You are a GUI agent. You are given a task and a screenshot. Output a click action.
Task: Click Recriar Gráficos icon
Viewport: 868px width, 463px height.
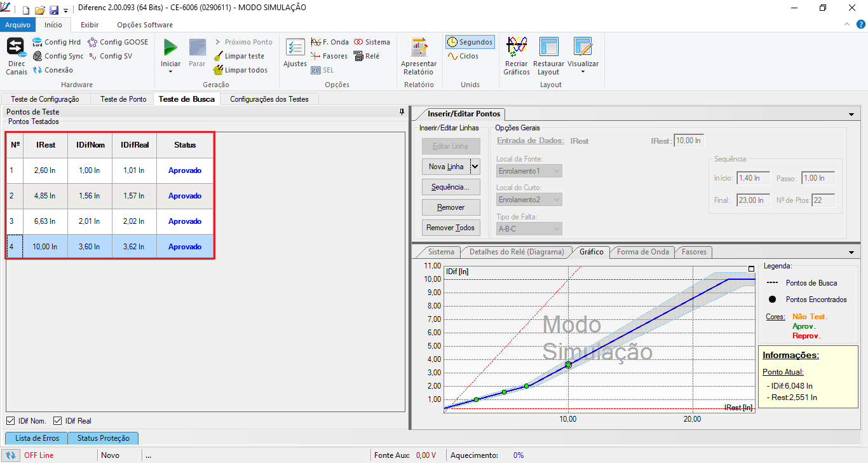[x=516, y=48]
